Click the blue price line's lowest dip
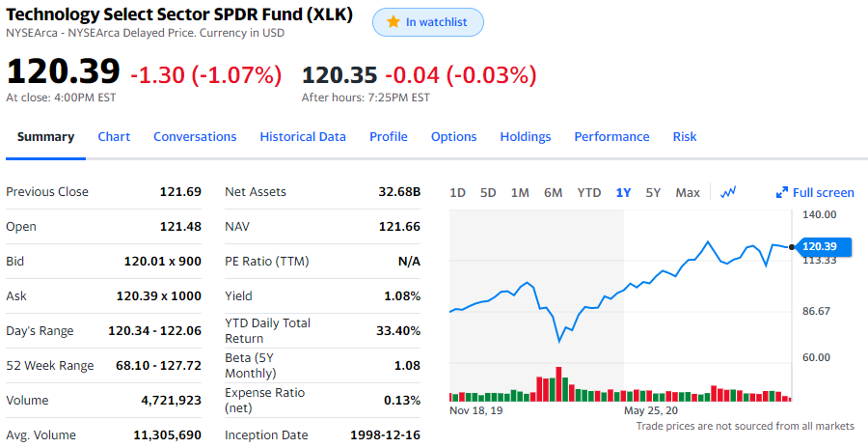Screen dimensions: 868x448 [x=559, y=342]
